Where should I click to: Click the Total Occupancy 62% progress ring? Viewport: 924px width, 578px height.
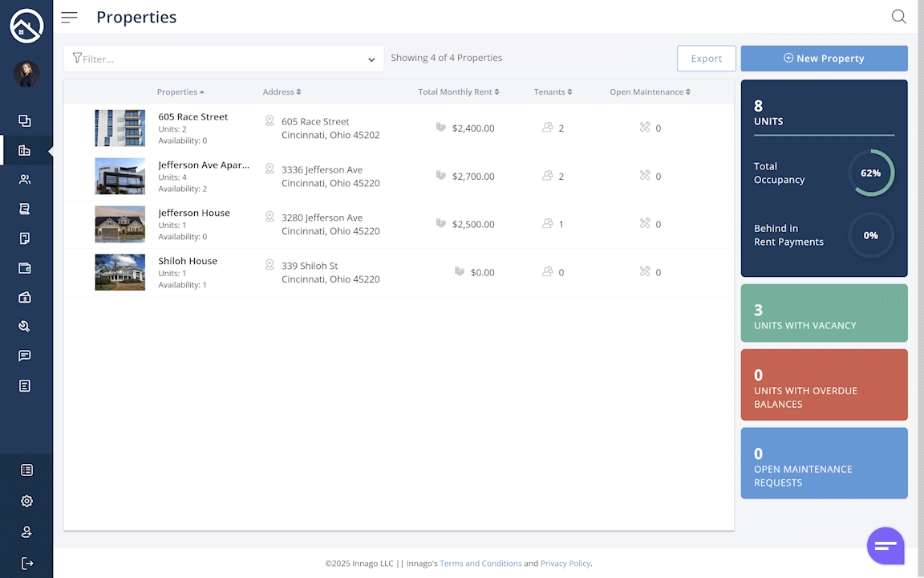pos(871,173)
